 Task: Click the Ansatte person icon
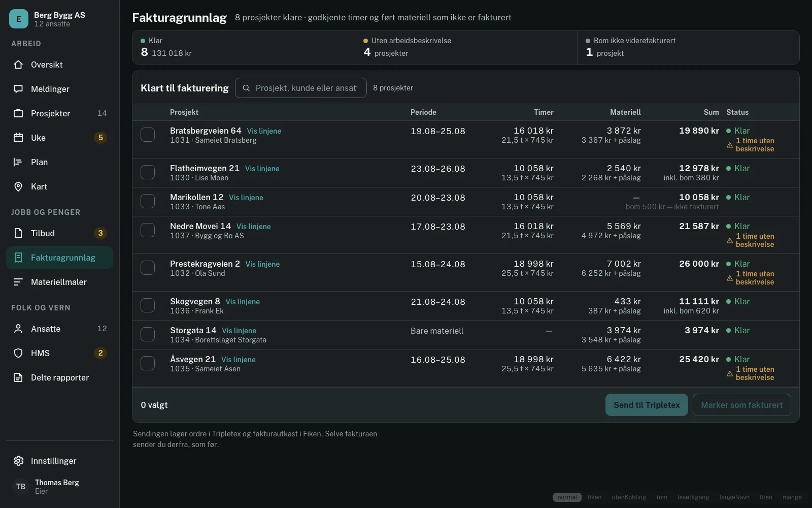[18, 329]
